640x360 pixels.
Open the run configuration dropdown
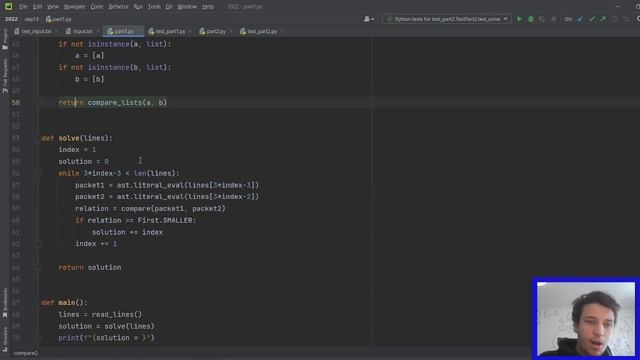447,19
